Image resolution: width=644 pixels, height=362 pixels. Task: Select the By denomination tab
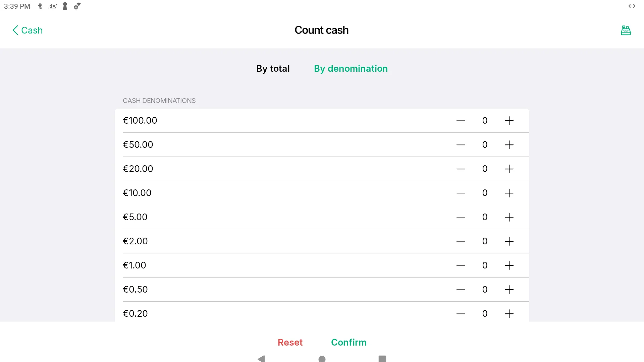tap(351, 68)
